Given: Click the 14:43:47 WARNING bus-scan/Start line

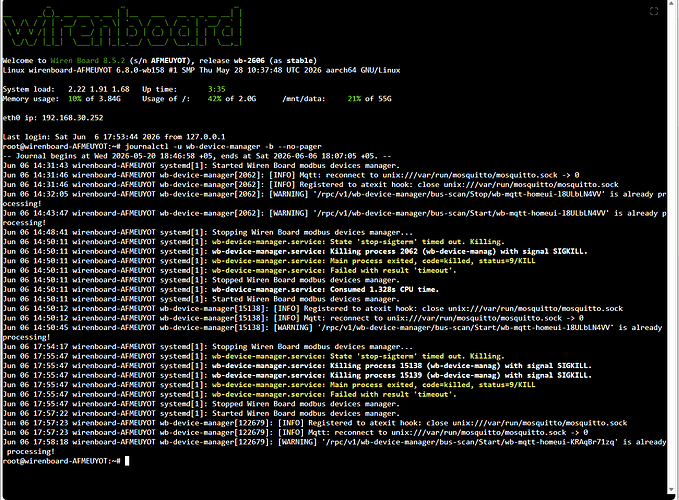Looking at the screenshot, I should (334, 218).
